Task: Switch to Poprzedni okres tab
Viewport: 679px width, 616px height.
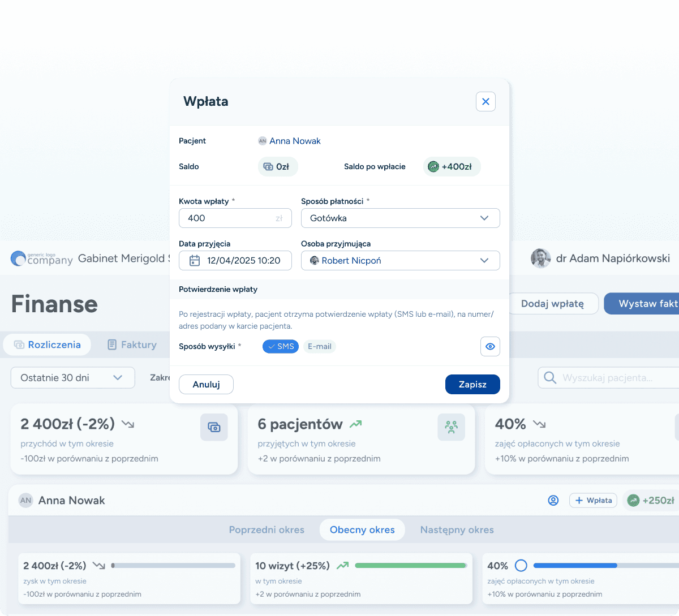Action: click(267, 530)
